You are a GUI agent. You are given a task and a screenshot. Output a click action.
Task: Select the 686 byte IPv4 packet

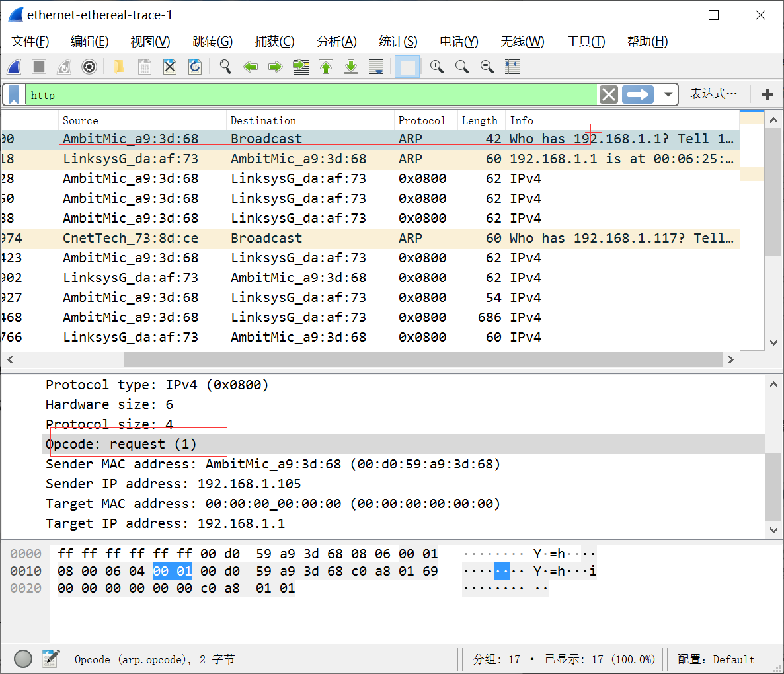point(370,317)
